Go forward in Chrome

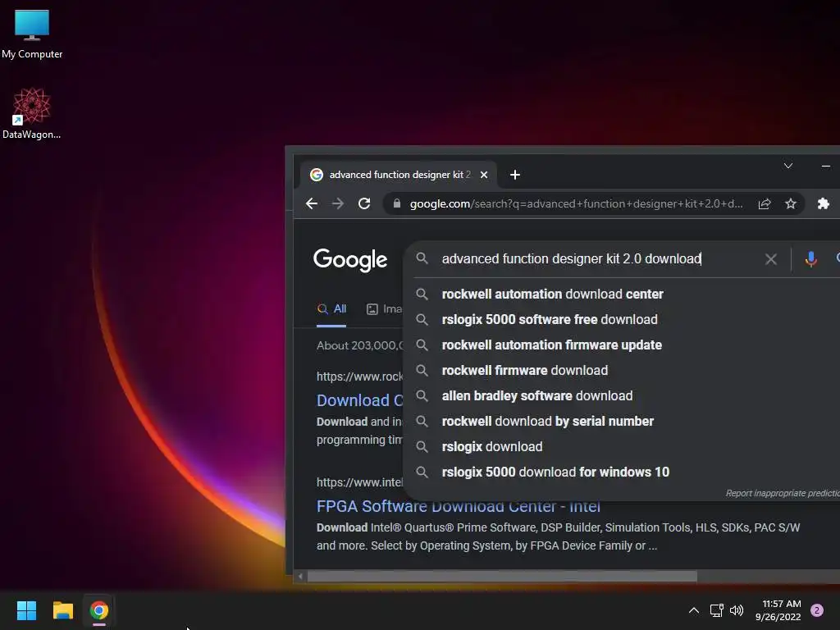[x=337, y=203]
